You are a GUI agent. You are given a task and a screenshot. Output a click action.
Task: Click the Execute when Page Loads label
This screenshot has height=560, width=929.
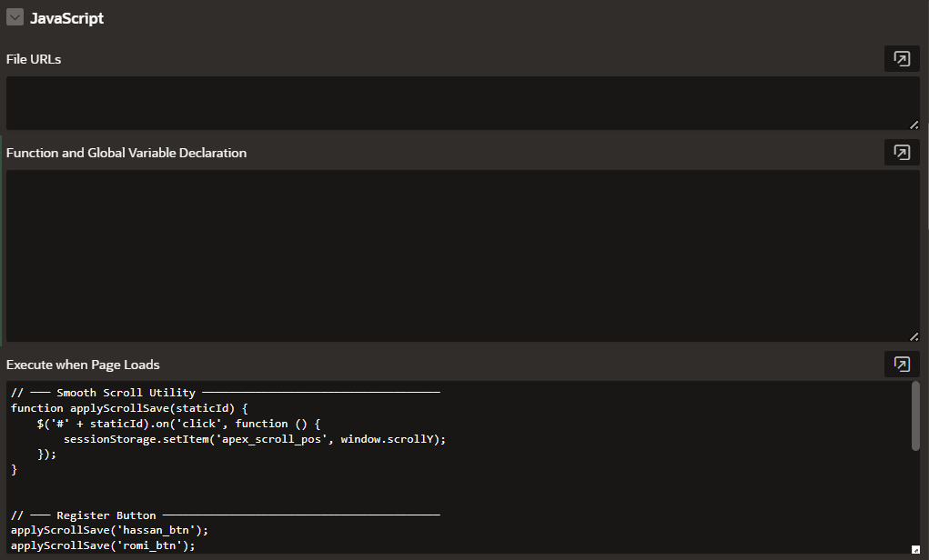click(x=83, y=365)
